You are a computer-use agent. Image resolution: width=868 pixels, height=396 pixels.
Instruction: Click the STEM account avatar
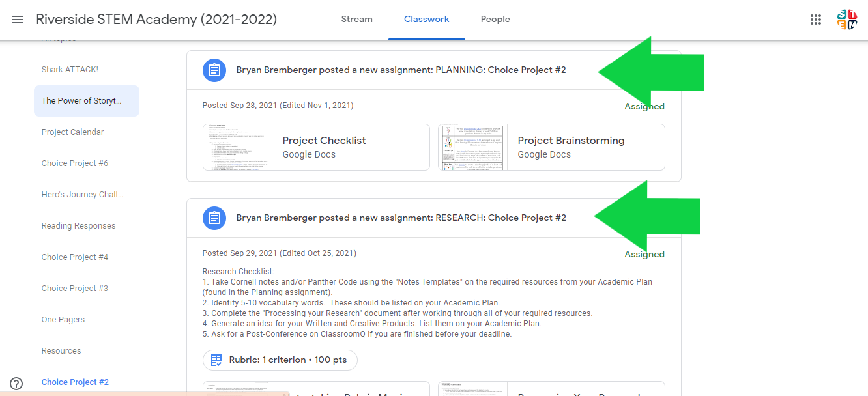[846, 20]
